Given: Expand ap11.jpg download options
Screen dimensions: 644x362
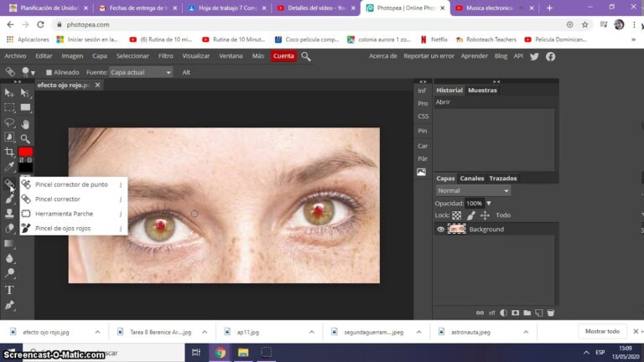Looking at the screenshot, I should pyautogui.click(x=312, y=332).
